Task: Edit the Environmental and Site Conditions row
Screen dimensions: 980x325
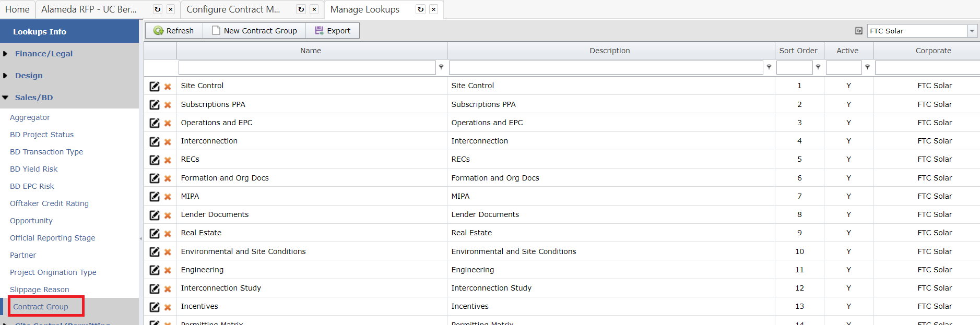Action: [x=155, y=251]
